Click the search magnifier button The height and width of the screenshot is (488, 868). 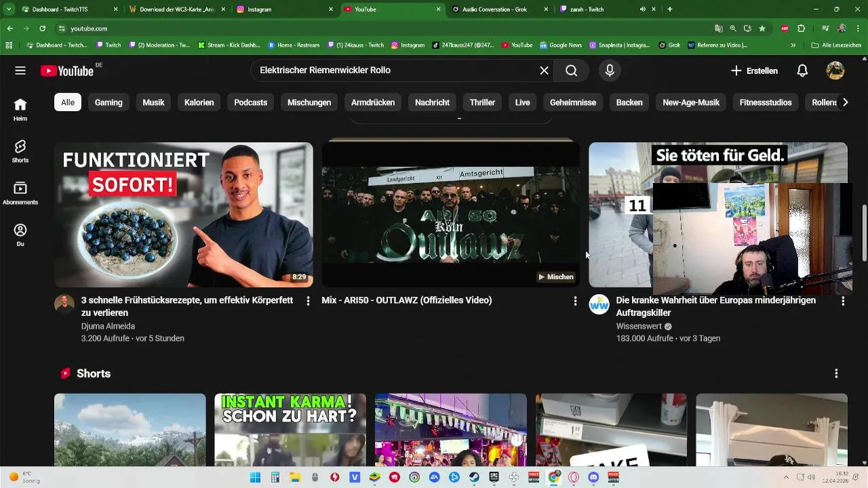pos(572,70)
